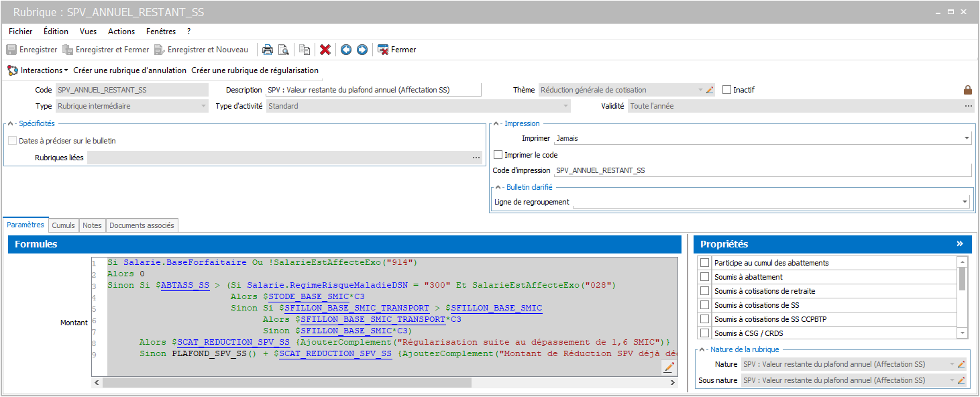Viewport: 980px width, 397px height.
Task: Collapse the Propriétés panel with the double chevron
Action: click(960, 244)
